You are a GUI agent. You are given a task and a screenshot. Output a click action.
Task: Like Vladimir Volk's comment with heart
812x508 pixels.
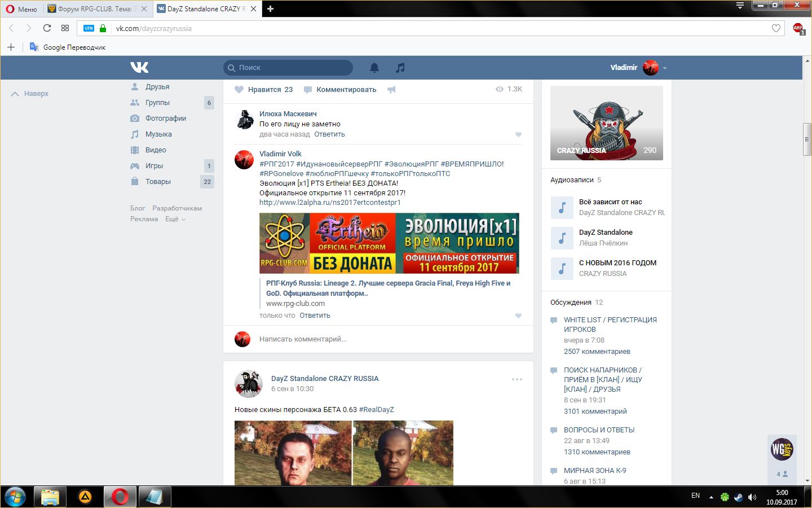point(518,316)
